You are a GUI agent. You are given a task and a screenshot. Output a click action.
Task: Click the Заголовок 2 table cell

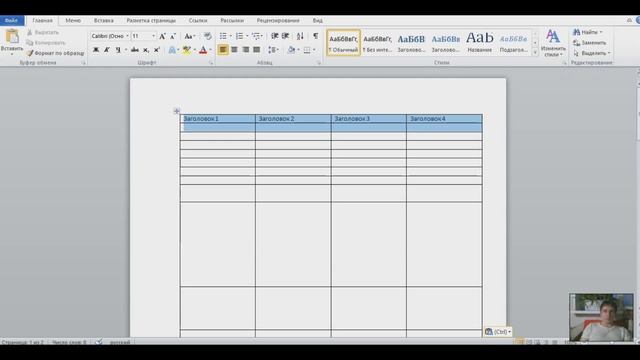click(293, 119)
